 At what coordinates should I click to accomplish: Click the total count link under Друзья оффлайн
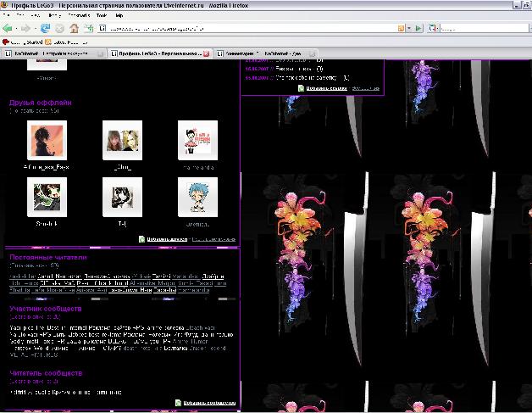(x=35, y=111)
